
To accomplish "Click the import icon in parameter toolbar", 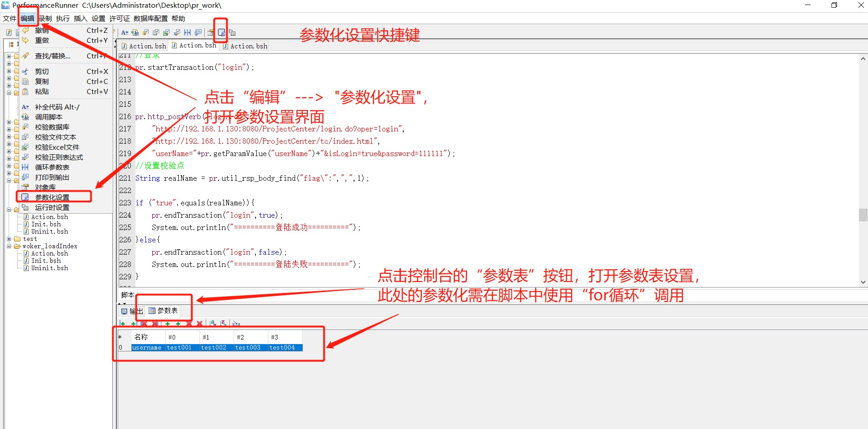I will (236, 323).
